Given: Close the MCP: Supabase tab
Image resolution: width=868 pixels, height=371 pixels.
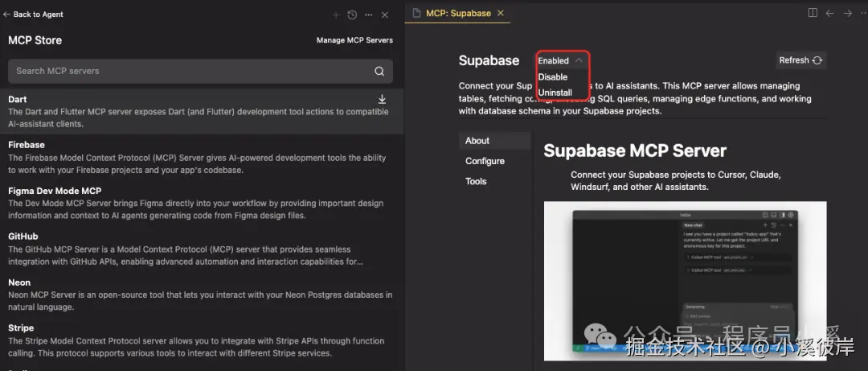Looking at the screenshot, I should (501, 13).
